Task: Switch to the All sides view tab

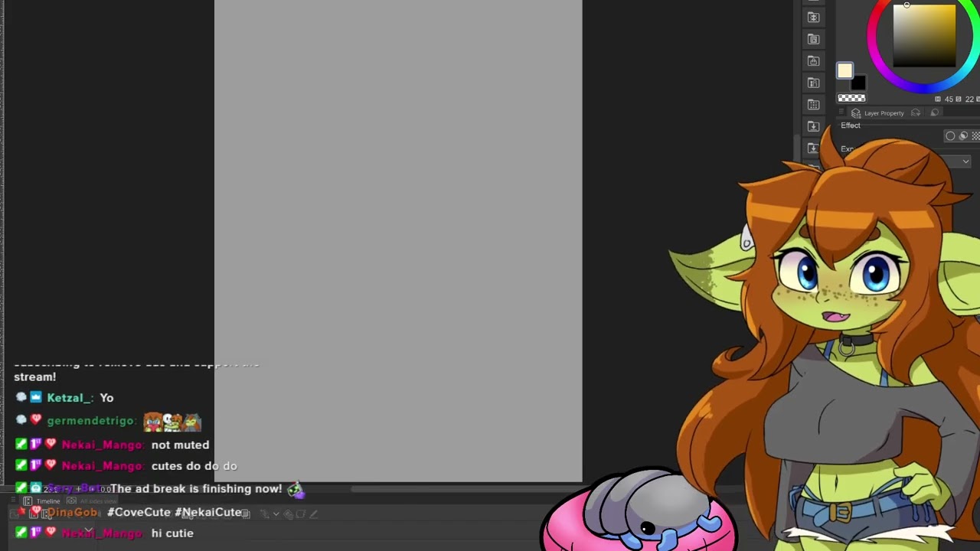Action: (x=92, y=501)
